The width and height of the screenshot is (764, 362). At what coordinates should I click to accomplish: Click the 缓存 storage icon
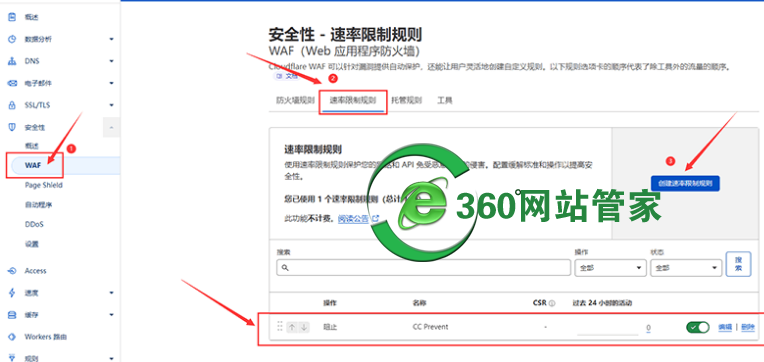coord(12,315)
